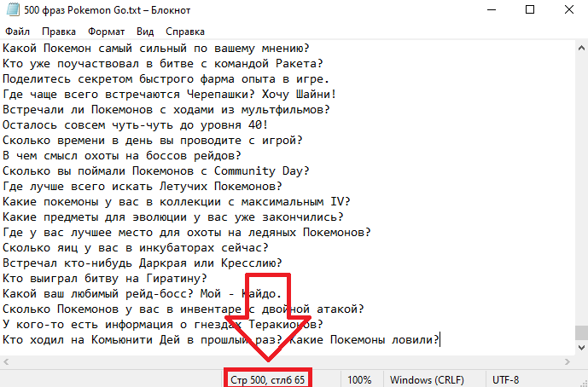Open the Формат menu
This screenshot has height=387, width=588.
point(106,31)
